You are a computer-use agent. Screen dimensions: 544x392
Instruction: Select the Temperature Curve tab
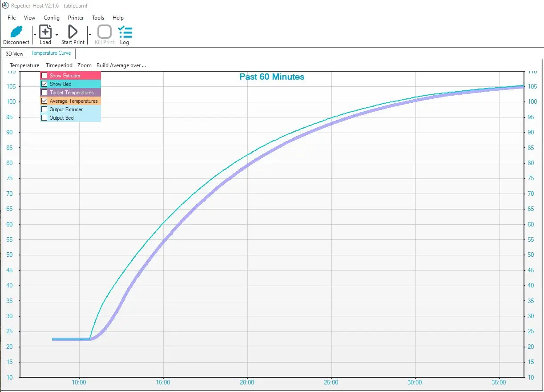click(51, 53)
